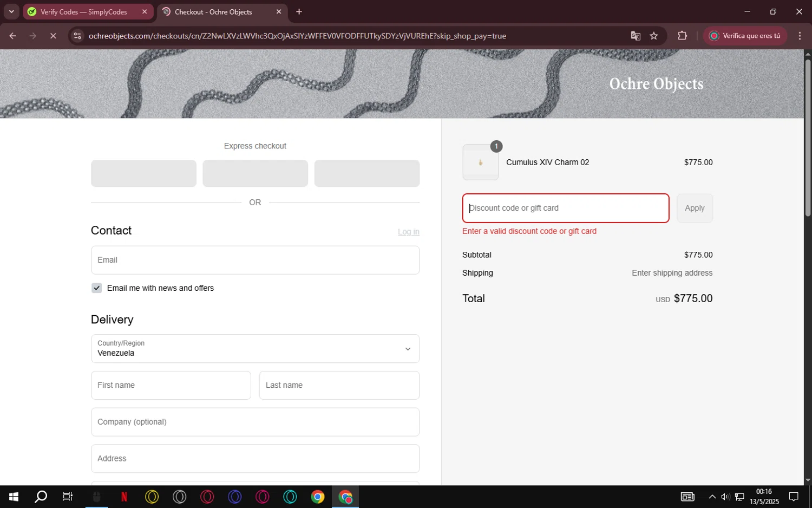Click the third express checkout placeholder button

(367, 173)
